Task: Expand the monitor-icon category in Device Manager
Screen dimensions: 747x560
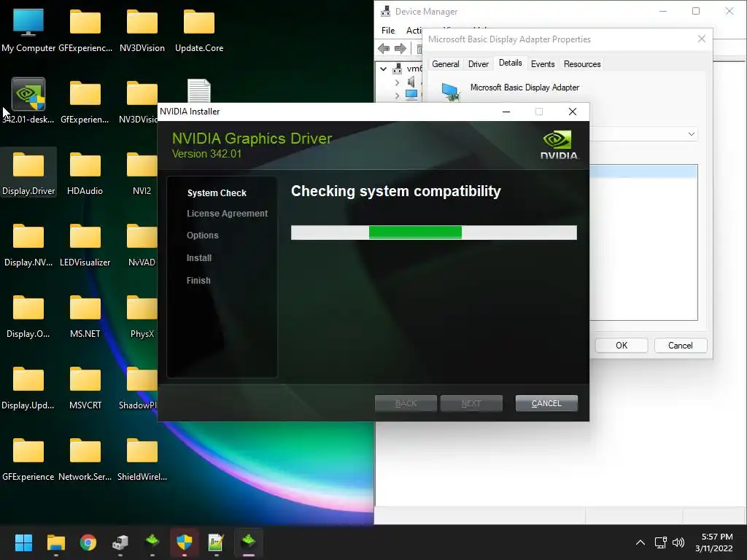Action: [x=397, y=96]
